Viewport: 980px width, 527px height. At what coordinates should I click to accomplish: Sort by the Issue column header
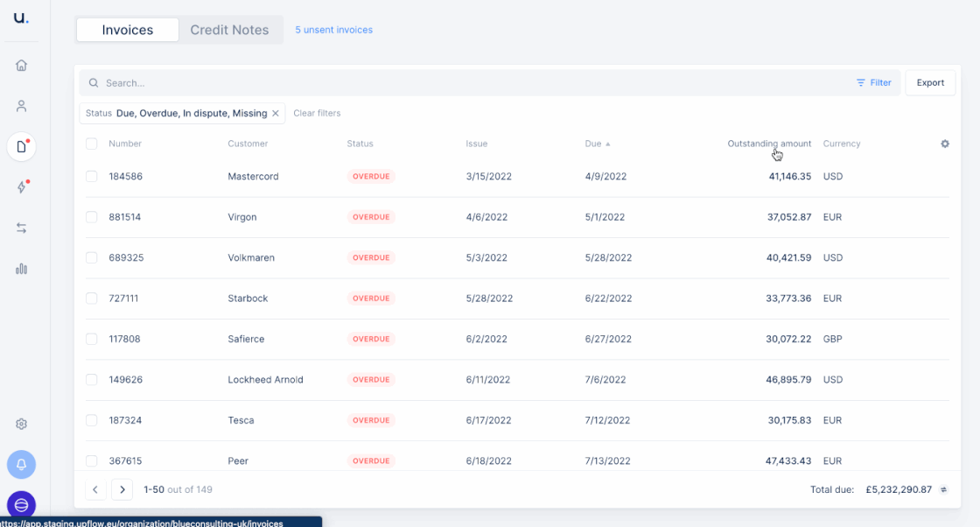[476, 144]
